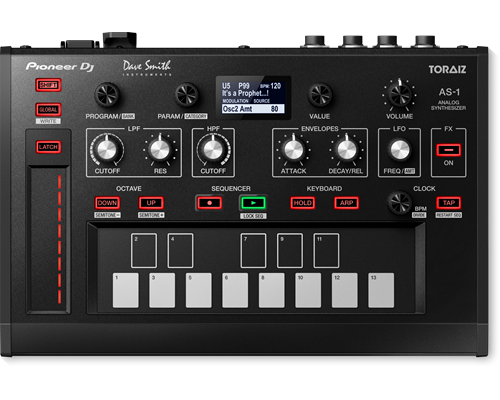This screenshot has width=500, height=400.
Task: Click the MODULATION label on the display
Action: [x=236, y=101]
